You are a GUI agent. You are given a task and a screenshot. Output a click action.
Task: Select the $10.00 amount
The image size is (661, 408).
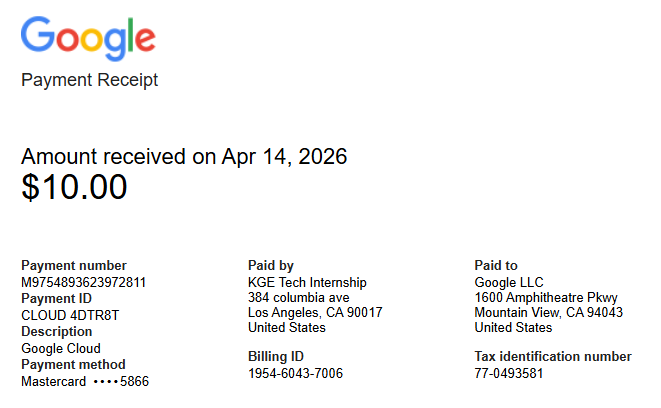click(x=74, y=187)
